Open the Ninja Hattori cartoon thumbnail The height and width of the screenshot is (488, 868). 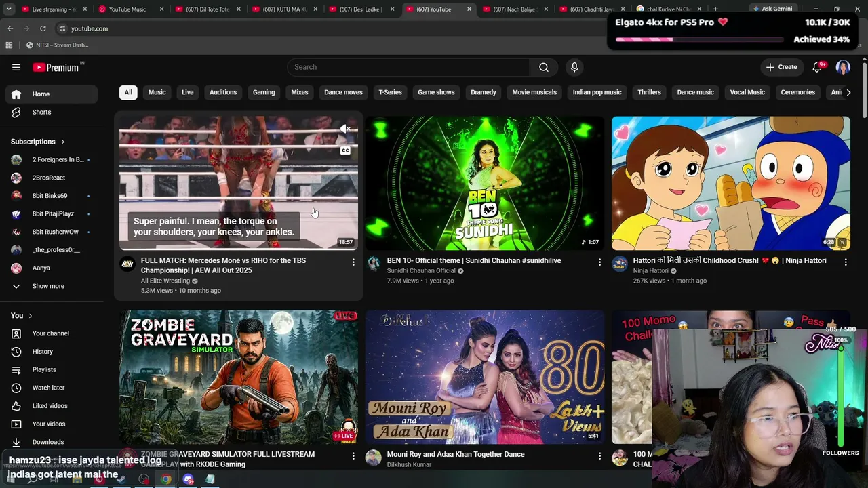731,183
